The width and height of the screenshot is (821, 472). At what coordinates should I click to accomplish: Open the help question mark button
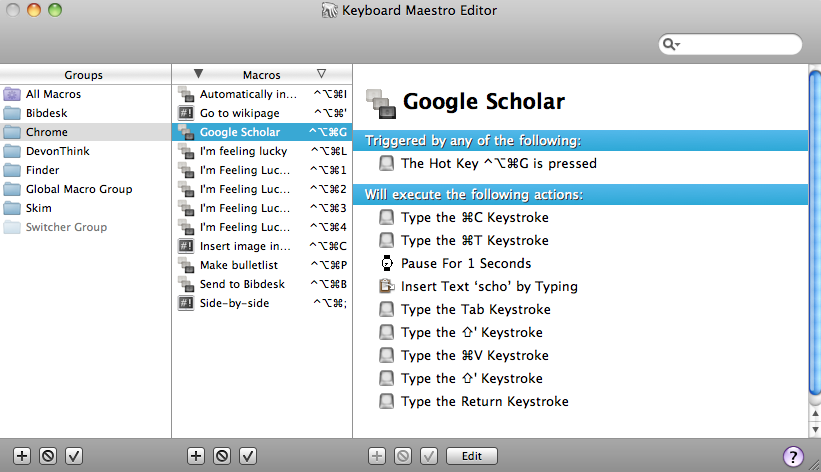[793, 456]
